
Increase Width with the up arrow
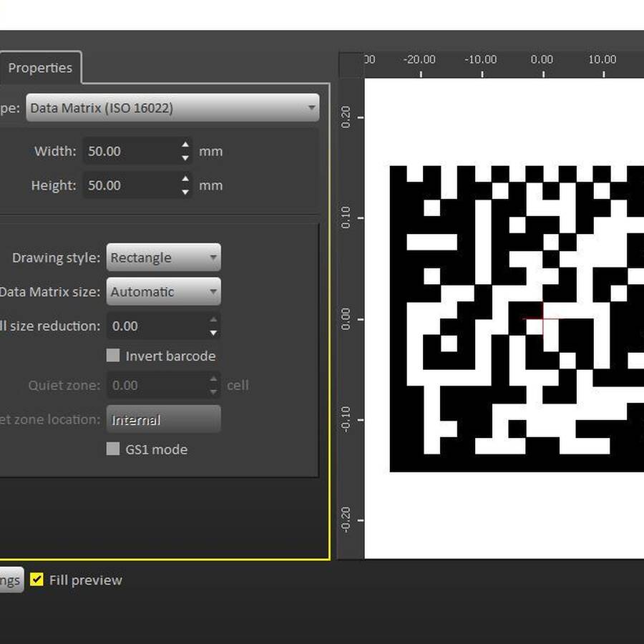185,145
